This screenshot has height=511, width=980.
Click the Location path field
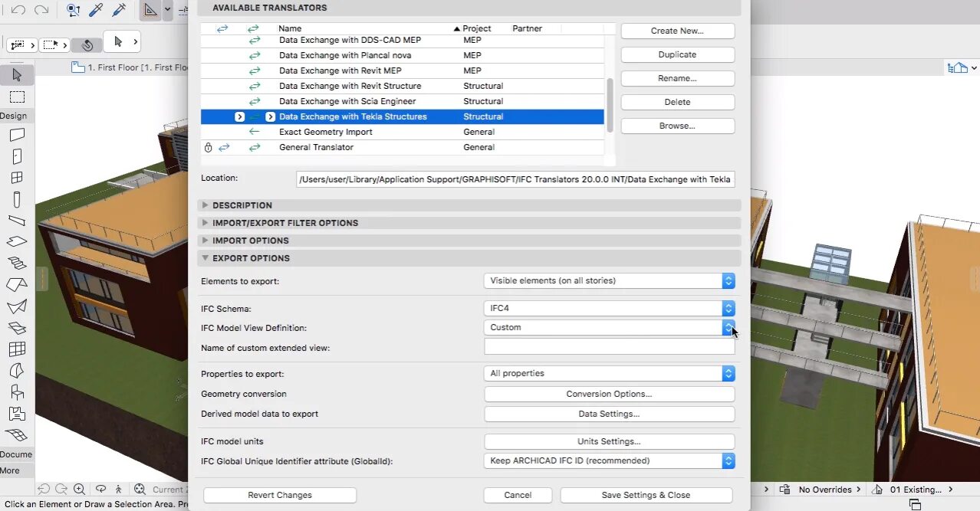click(x=515, y=179)
